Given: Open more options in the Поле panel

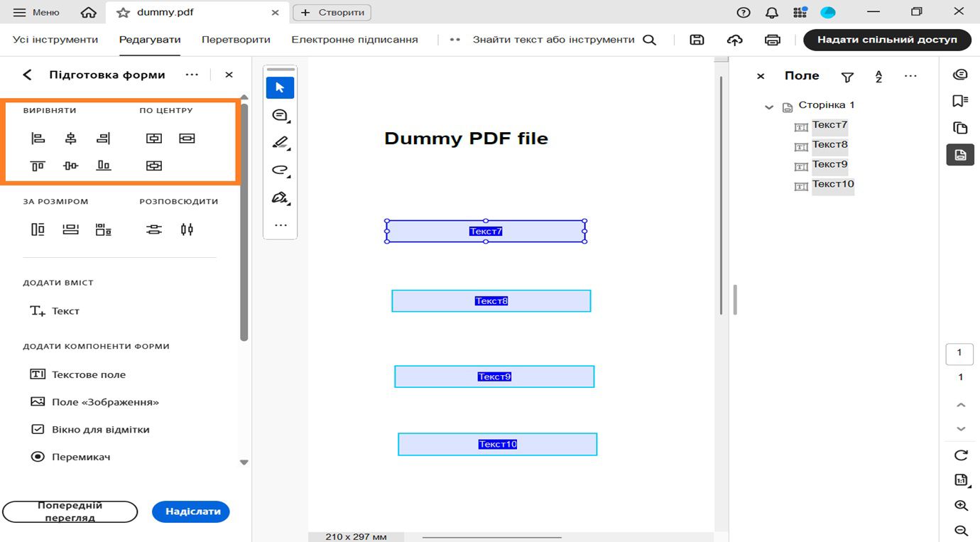Looking at the screenshot, I should (x=910, y=76).
